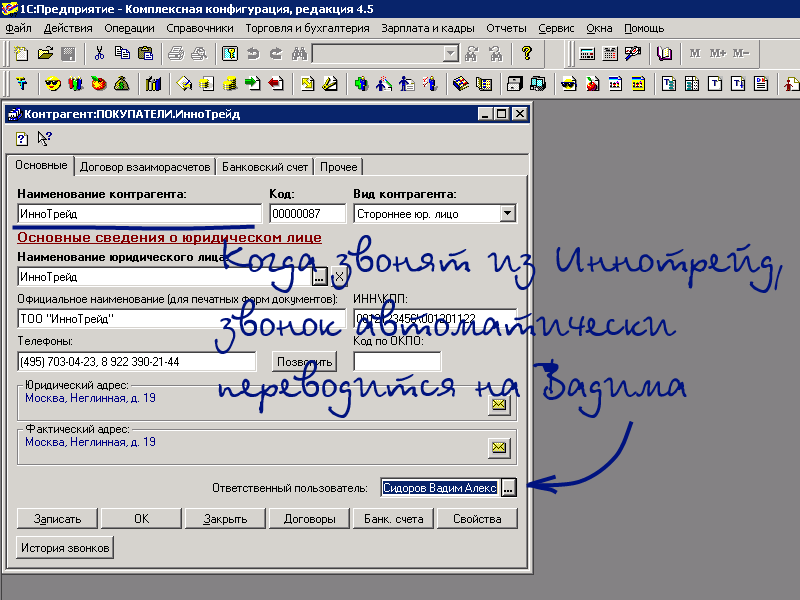Click the Save floppy disk icon
The image size is (800, 600).
(x=68, y=53)
